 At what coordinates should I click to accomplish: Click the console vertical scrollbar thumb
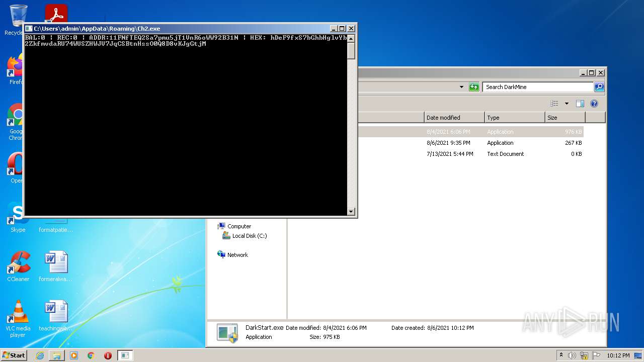coord(351,50)
